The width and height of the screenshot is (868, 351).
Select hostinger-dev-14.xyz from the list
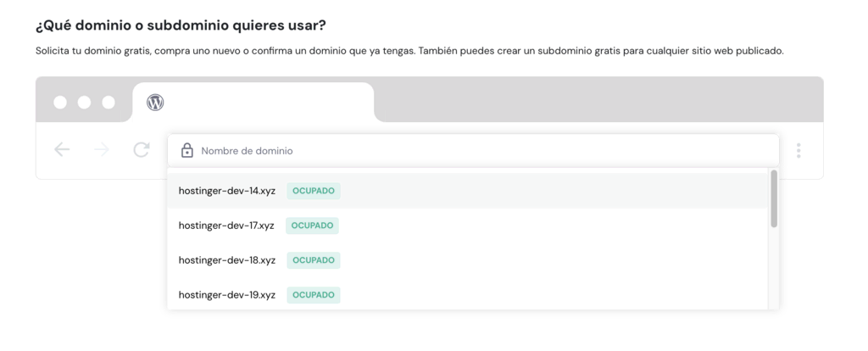226,191
